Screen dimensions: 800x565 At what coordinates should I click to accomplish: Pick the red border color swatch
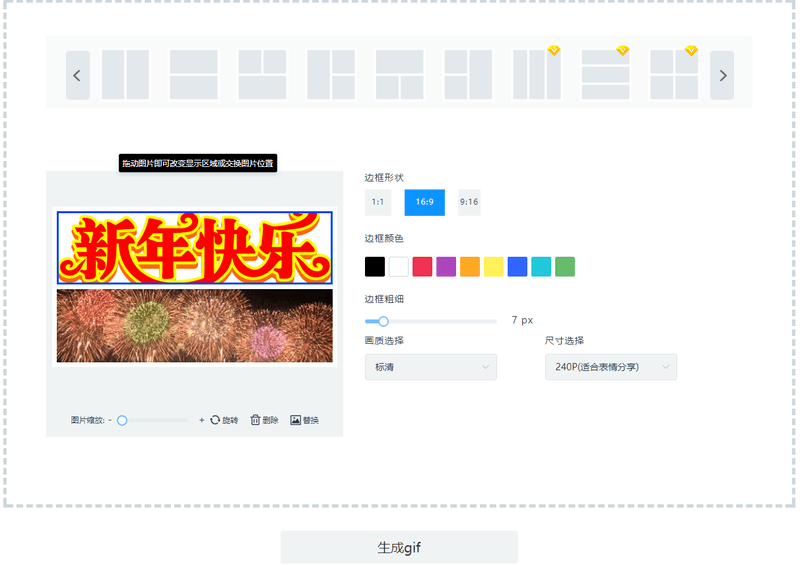click(422, 266)
